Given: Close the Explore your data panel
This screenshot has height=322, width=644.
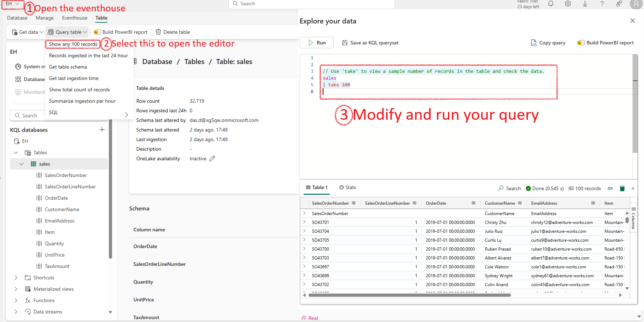Looking at the screenshot, I should tap(633, 21).
